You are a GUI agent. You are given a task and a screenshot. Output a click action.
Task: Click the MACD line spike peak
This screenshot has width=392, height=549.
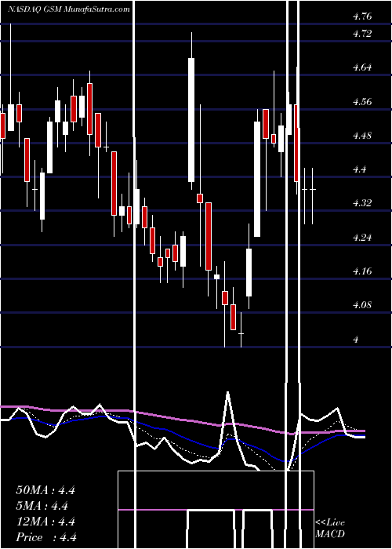click(x=228, y=393)
